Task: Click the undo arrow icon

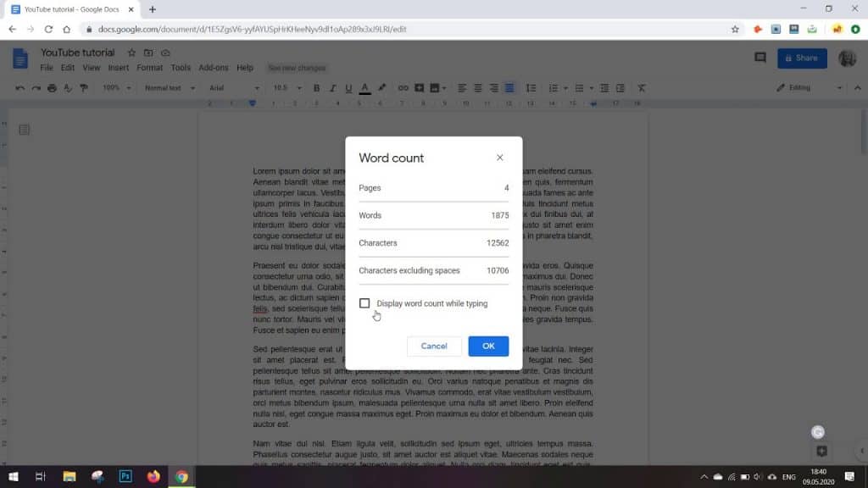Action: pyautogui.click(x=20, y=88)
